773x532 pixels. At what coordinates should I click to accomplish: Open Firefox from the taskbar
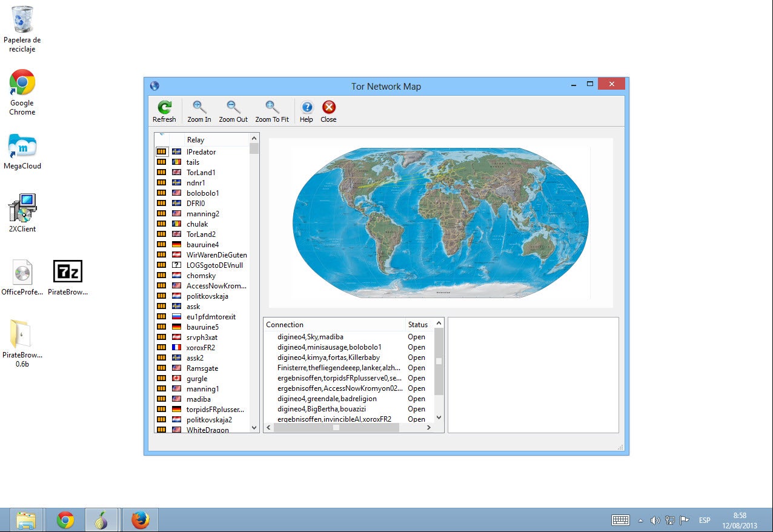140,520
